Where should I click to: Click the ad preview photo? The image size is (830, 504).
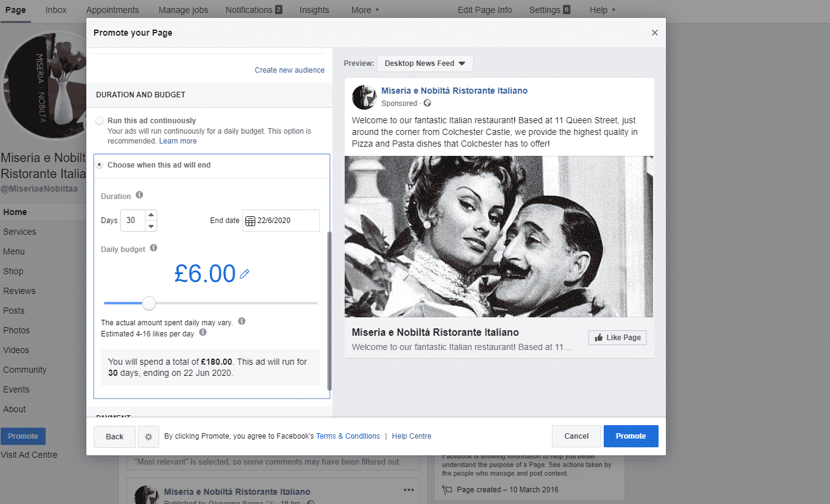coord(499,237)
